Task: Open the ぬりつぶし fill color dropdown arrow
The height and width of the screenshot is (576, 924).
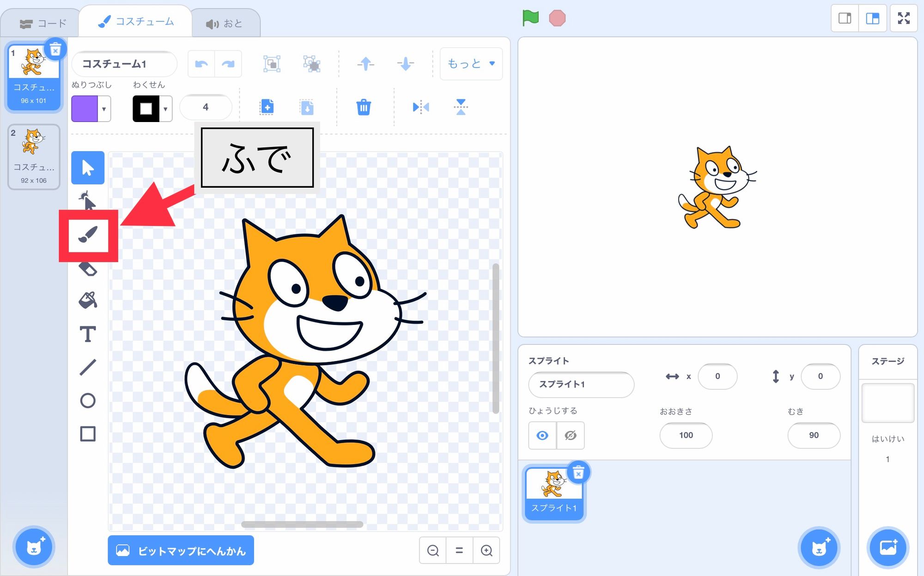Action: pos(104,109)
